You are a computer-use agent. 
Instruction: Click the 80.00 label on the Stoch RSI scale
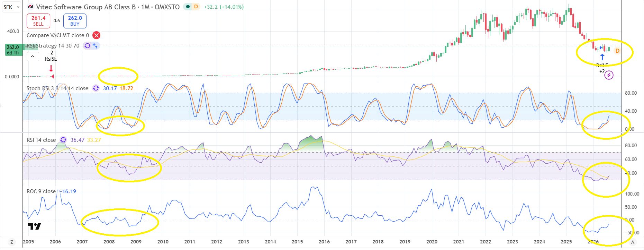coord(631,93)
